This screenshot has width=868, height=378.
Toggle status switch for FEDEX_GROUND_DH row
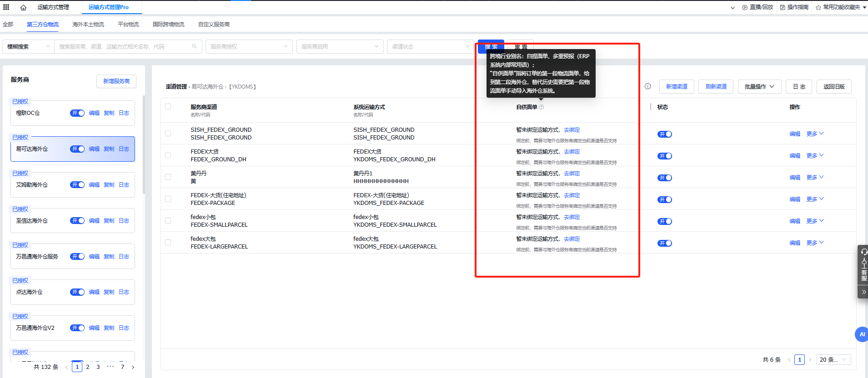click(x=665, y=156)
